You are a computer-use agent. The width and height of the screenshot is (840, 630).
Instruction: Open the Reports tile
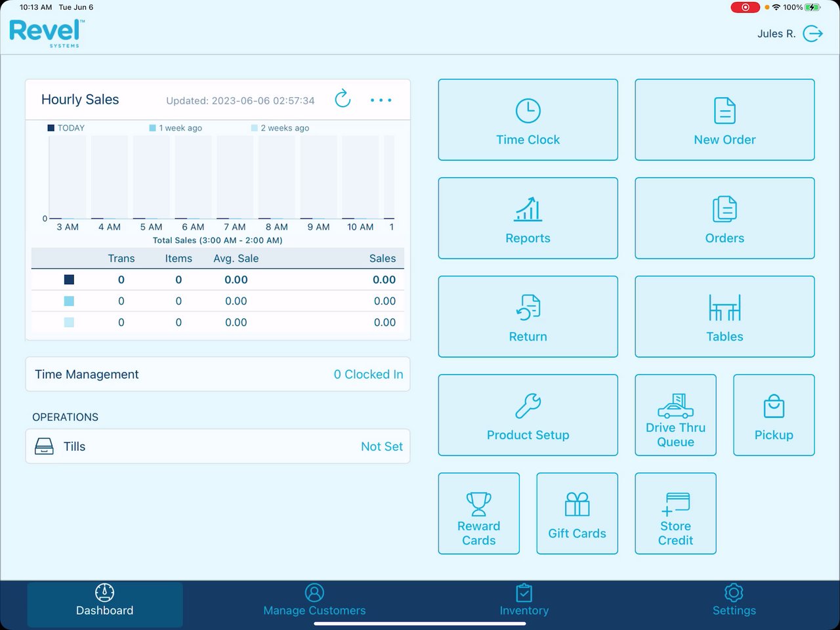coord(528,219)
